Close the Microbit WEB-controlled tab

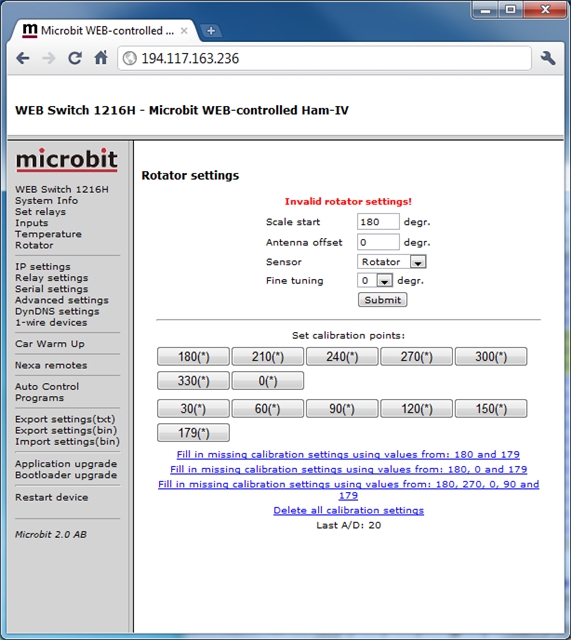[184, 31]
